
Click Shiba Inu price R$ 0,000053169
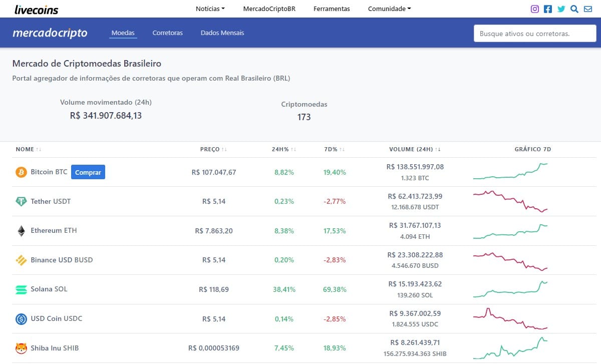coord(214,348)
